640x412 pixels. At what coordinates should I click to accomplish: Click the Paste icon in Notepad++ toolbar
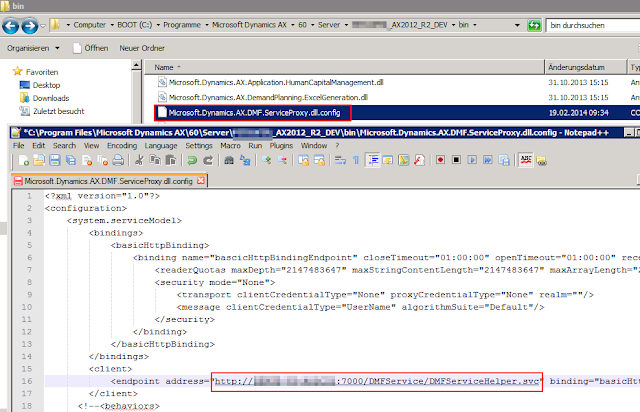[171, 160]
